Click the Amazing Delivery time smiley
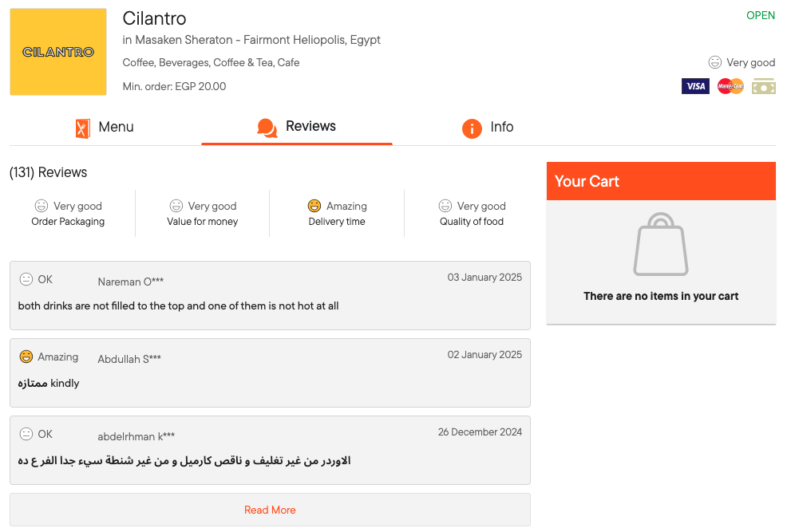The image size is (791, 532). pyautogui.click(x=314, y=206)
